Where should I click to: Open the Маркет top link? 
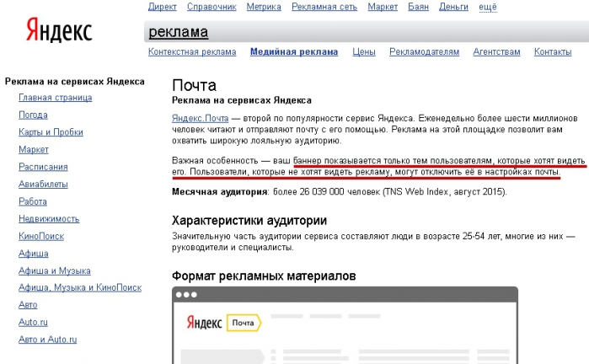point(383,7)
